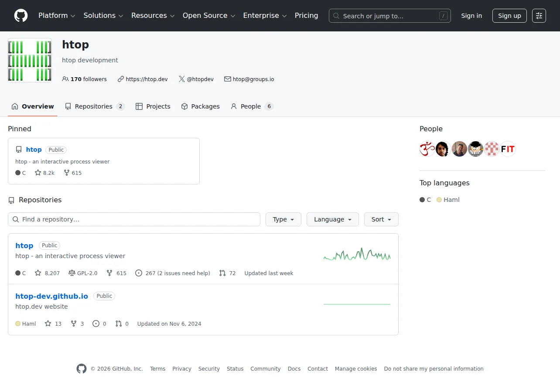This screenshot has height=392, width=560.
Task: Open the @htopdev X profile link
Action: (x=200, y=79)
